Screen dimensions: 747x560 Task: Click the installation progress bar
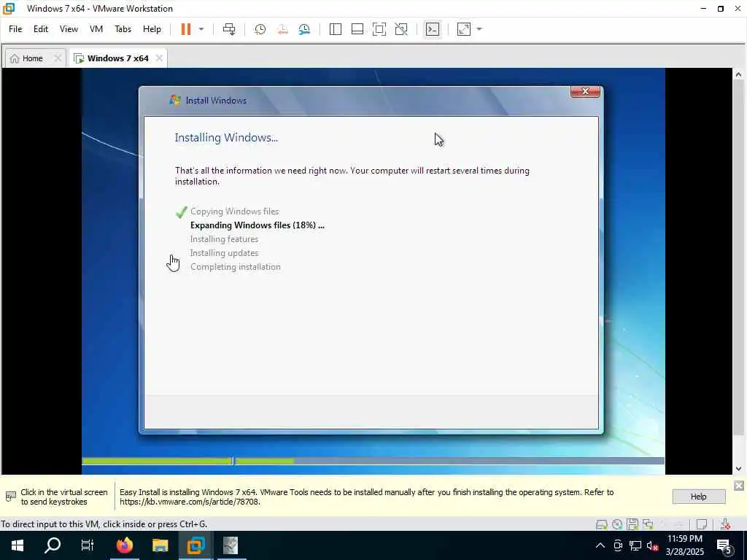tap(373, 461)
